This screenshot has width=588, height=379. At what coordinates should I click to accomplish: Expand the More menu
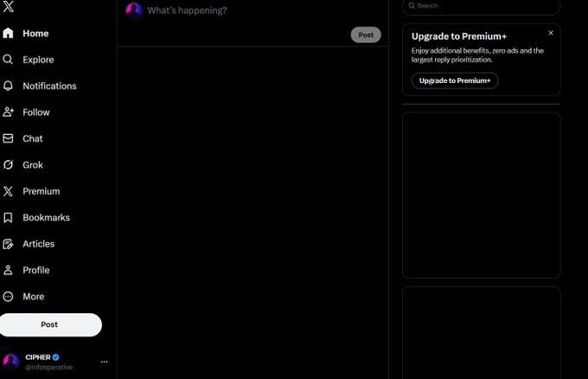click(34, 296)
